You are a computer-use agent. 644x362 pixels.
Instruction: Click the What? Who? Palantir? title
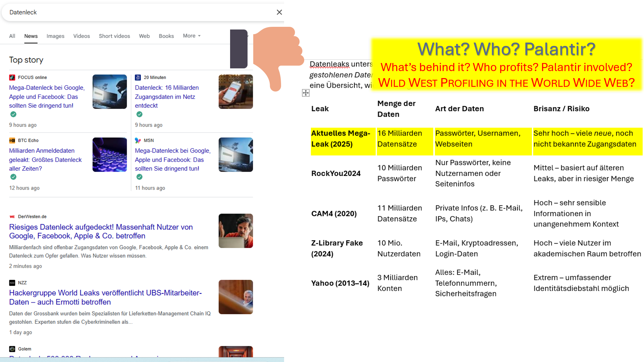[x=506, y=49]
